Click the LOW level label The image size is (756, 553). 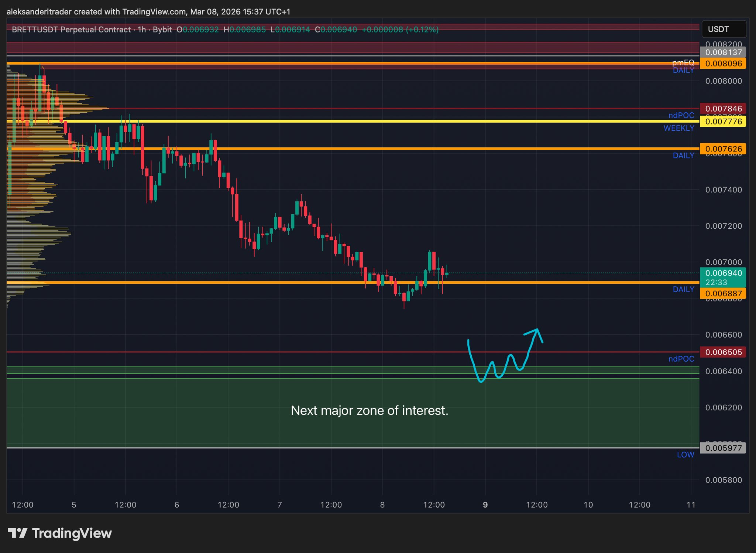click(685, 455)
